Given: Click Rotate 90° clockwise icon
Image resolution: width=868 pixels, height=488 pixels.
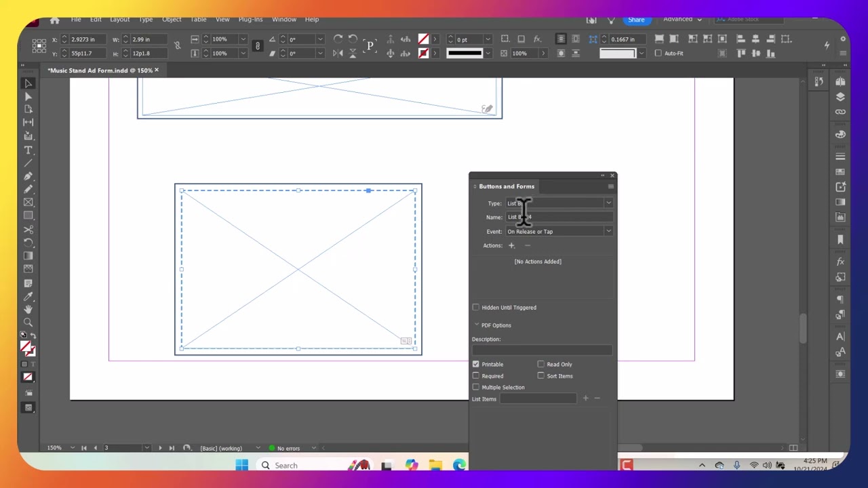Looking at the screenshot, I should point(338,39).
